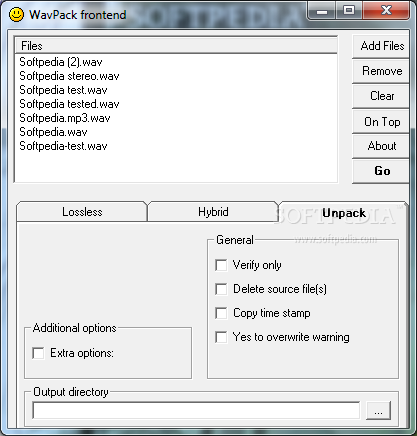The image size is (417, 436).
Task: Check Delete source file(s)
Action: pos(221,289)
